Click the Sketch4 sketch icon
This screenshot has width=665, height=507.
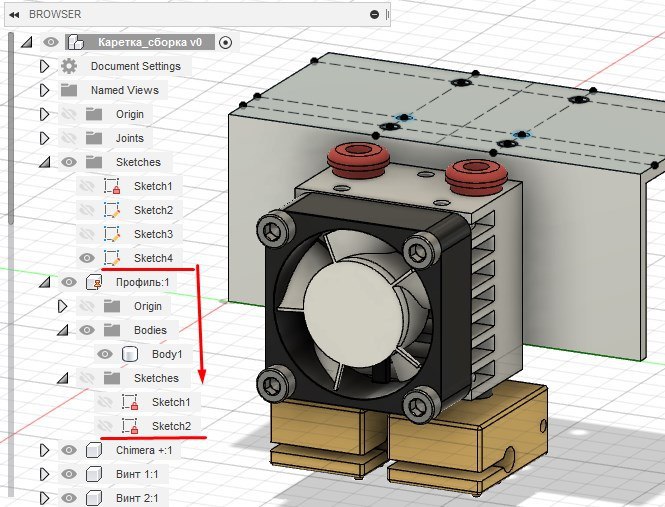(112, 258)
